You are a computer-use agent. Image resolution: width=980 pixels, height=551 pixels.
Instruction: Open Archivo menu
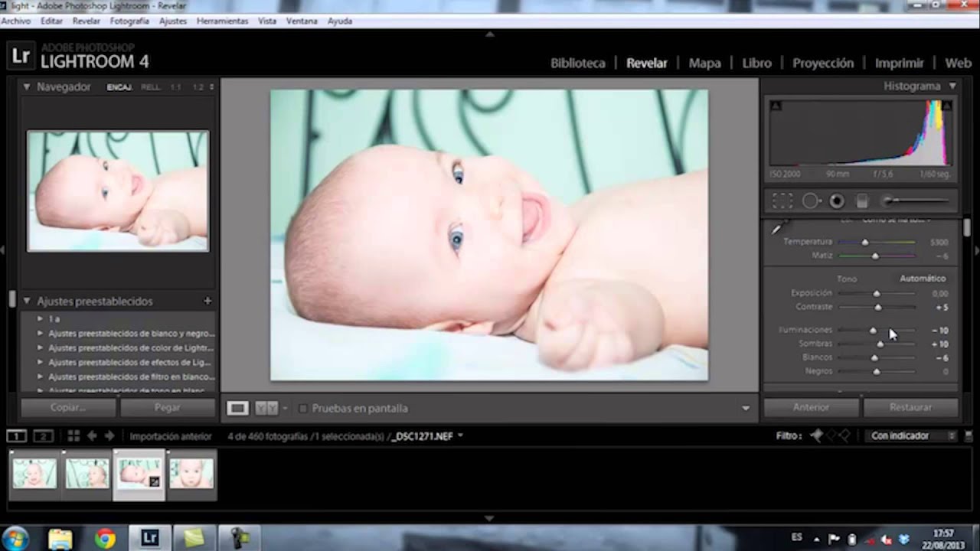[x=16, y=21]
